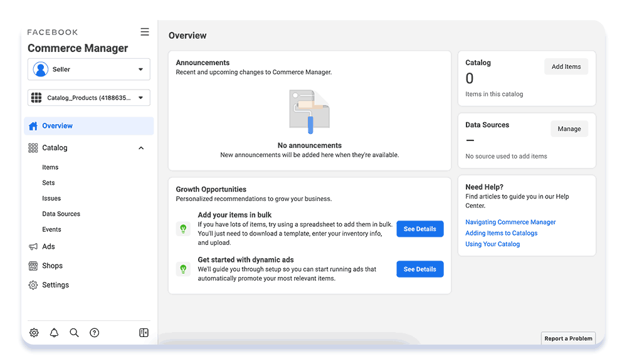Collapse the Catalog section chevron
This screenshot has width=627, height=364.
pos(140,148)
